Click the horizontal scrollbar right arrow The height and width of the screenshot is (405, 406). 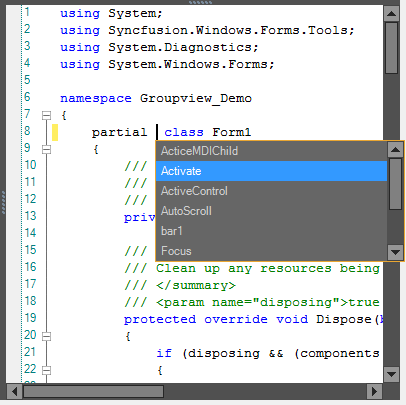[x=374, y=391]
